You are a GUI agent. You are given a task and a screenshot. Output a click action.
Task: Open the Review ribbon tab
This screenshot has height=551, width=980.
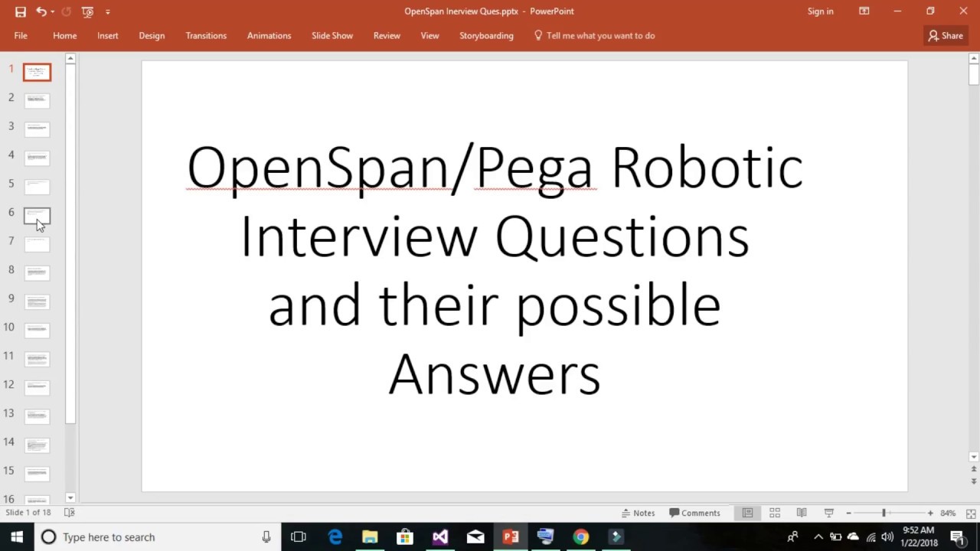tap(387, 35)
